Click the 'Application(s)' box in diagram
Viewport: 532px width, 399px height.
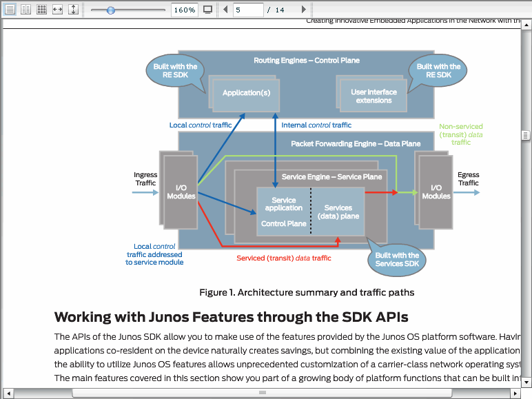click(x=246, y=95)
